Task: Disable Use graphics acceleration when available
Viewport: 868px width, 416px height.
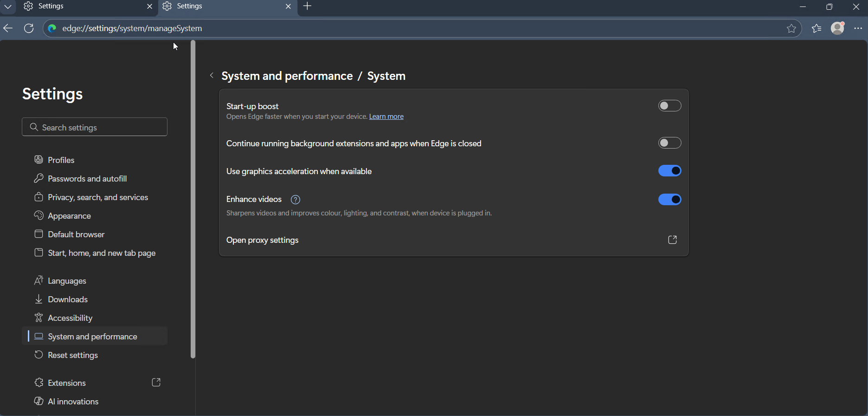Action: 669,171
